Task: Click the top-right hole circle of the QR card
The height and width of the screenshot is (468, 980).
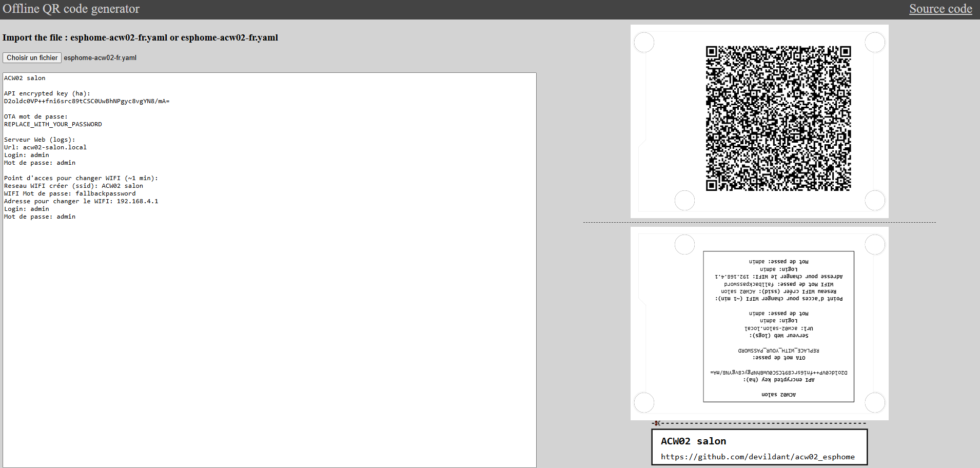Action: [x=875, y=42]
